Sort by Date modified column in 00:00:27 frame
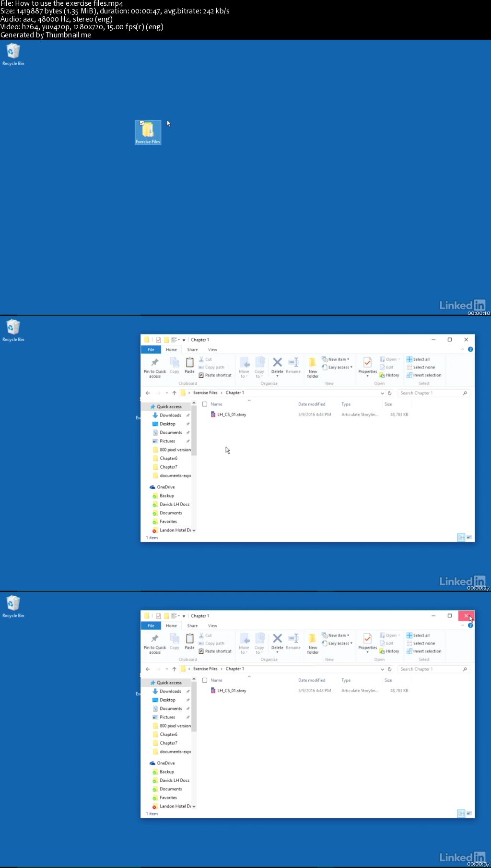 [x=312, y=404]
